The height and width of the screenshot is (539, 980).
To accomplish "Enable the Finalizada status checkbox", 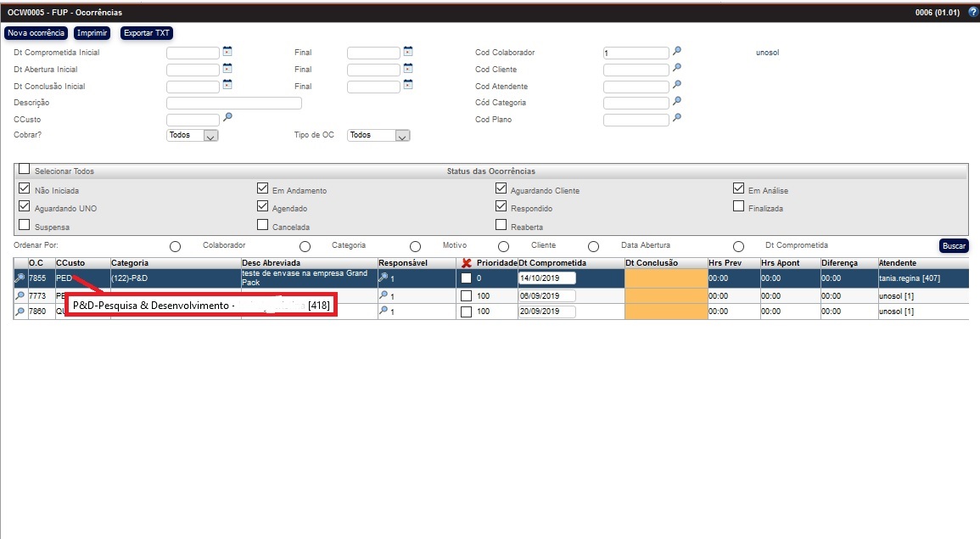I will coord(739,206).
